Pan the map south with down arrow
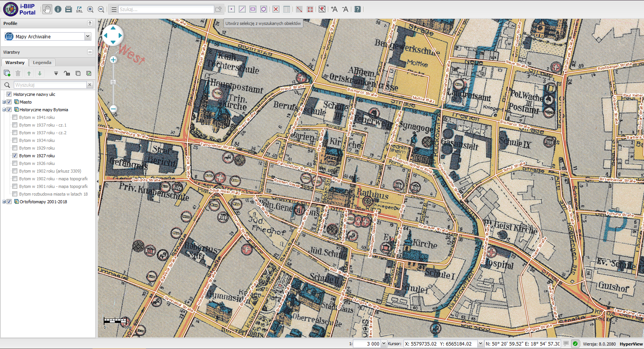 [113, 42]
